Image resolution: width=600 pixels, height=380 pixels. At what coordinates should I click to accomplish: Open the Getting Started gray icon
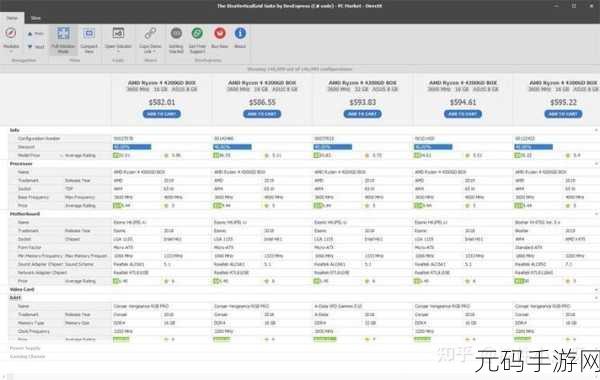(176, 33)
